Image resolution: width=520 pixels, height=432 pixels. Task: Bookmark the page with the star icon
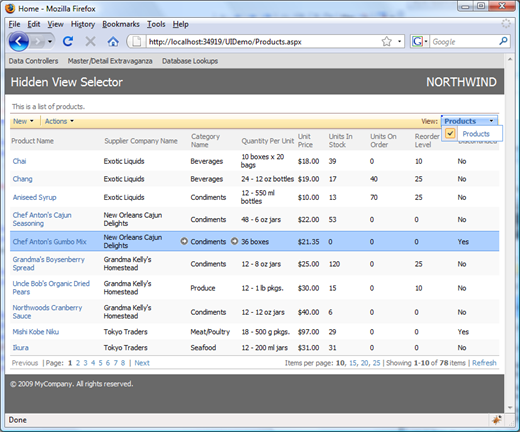pos(386,42)
